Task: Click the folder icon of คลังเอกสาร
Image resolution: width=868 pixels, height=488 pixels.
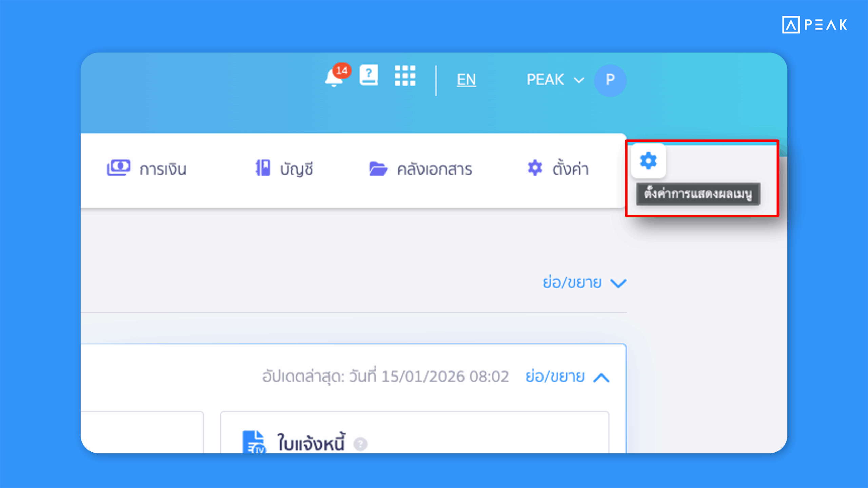Action: click(378, 168)
